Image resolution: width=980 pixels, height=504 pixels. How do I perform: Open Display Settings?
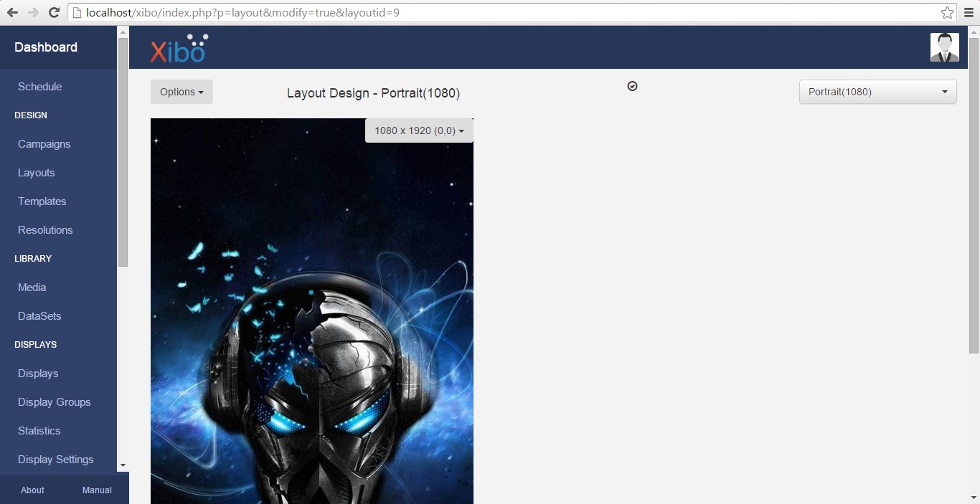pos(55,460)
